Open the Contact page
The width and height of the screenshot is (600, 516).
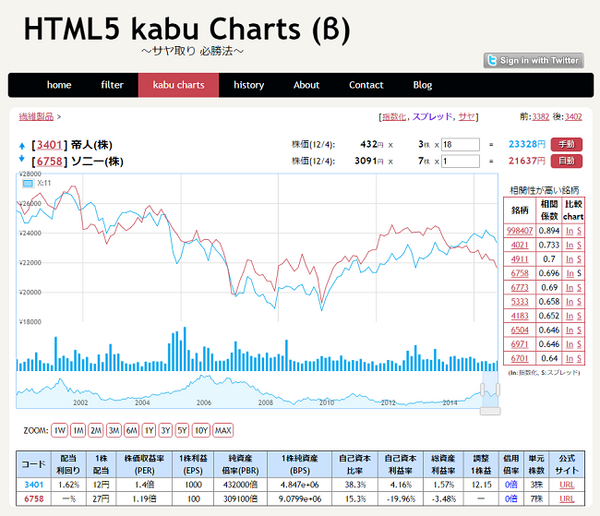coord(366,85)
